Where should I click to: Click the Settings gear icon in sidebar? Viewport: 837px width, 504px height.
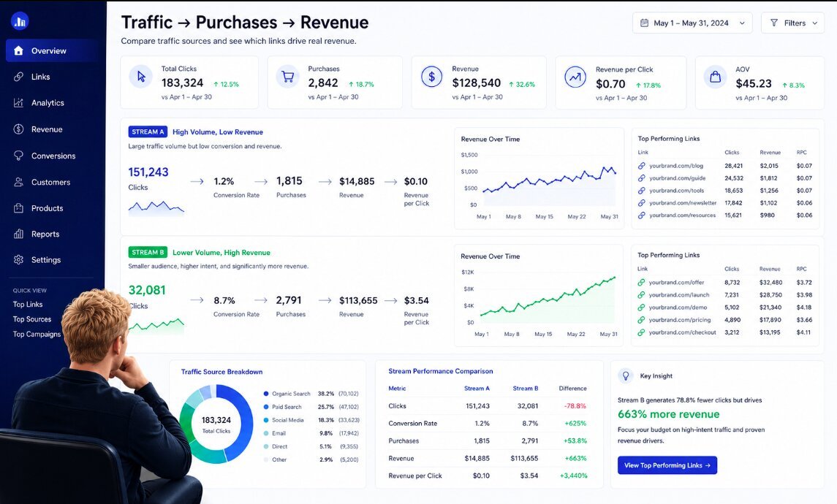[19, 260]
